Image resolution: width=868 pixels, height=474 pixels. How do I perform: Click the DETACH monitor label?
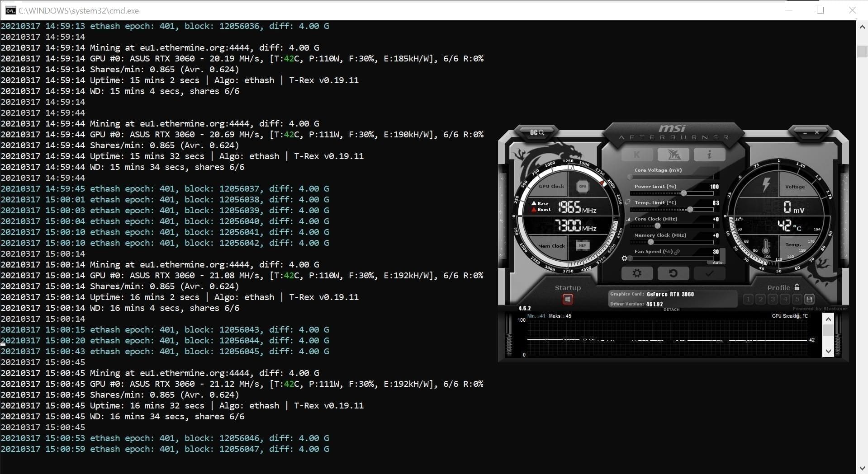point(671,310)
